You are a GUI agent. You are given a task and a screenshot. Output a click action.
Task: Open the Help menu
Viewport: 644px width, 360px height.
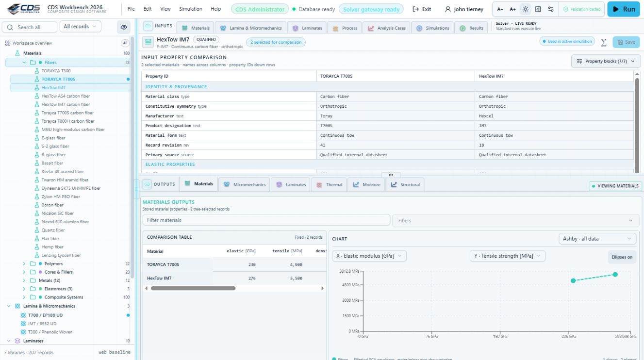216,9
